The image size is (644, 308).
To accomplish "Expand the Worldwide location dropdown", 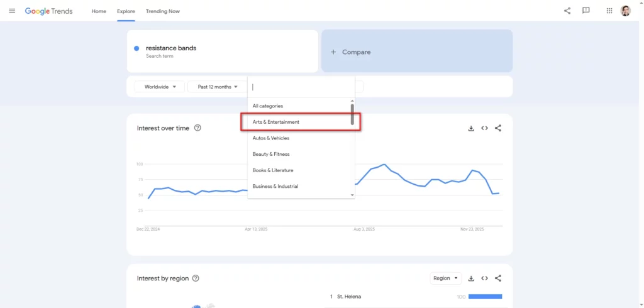I will tap(160, 87).
